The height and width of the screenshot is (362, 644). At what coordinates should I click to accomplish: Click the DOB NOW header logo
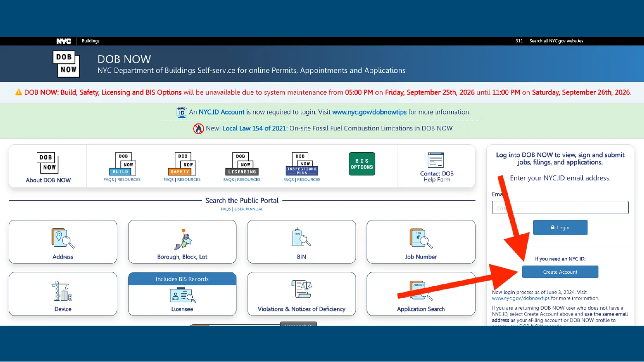[66, 64]
